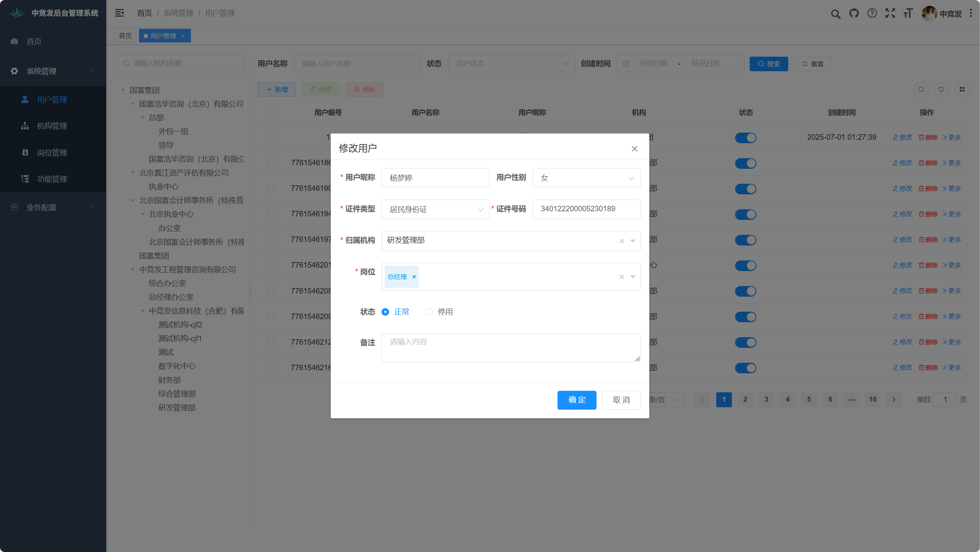Click the 取消 button

[x=621, y=400]
